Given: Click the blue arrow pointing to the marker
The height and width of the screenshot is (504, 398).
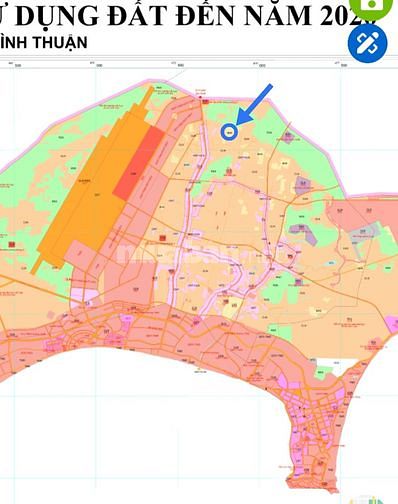Looking at the screenshot, I should click(254, 105).
